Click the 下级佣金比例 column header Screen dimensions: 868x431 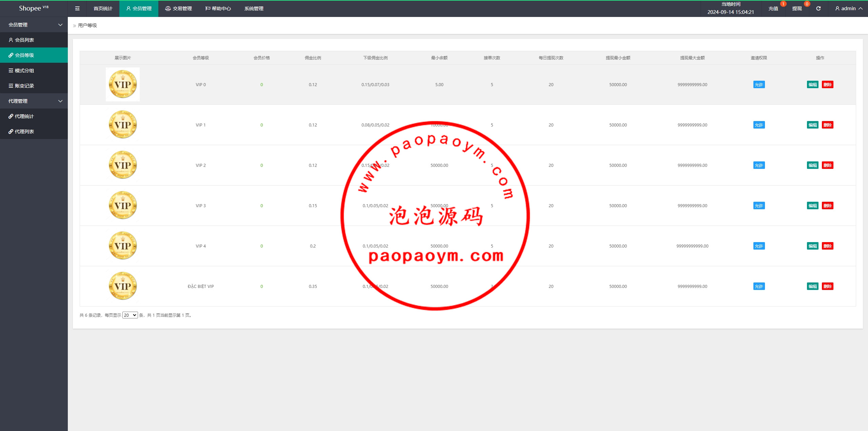pyautogui.click(x=375, y=58)
